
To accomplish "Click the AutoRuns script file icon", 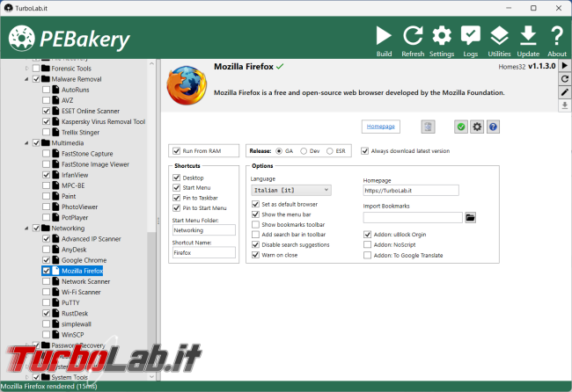I will pyautogui.click(x=55, y=90).
